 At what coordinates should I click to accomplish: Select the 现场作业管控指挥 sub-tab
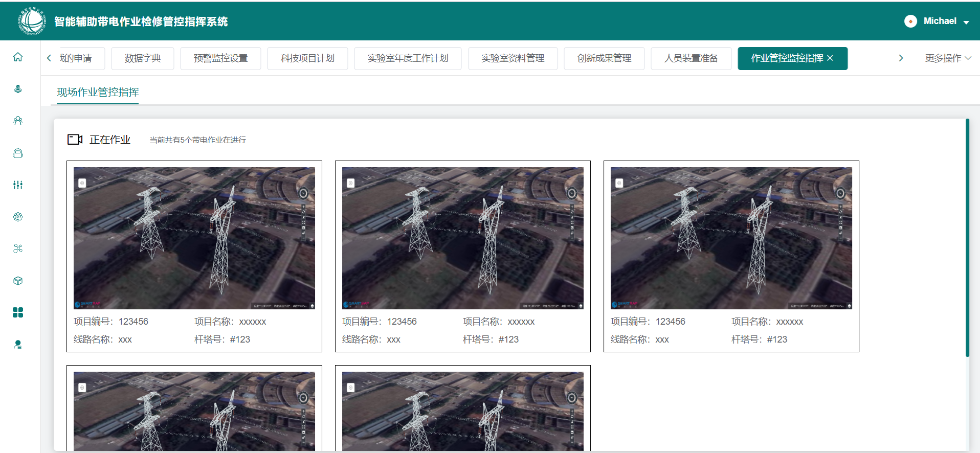[98, 92]
